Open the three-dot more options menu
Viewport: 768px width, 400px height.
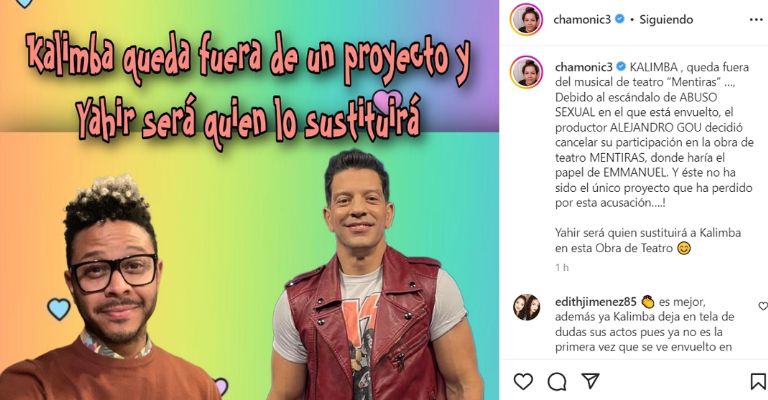tap(756, 20)
